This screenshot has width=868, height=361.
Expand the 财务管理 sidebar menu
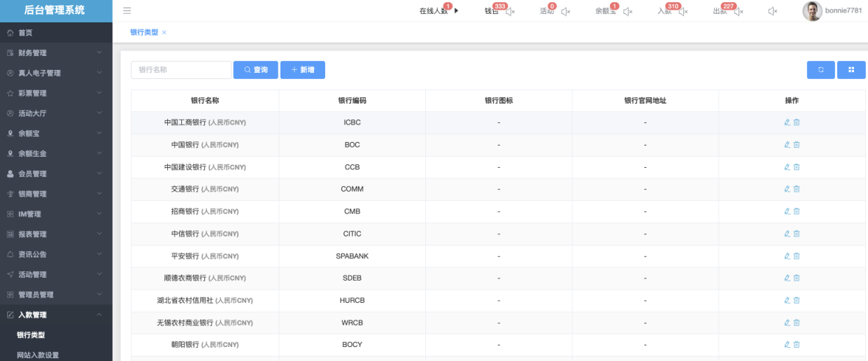point(56,53)
